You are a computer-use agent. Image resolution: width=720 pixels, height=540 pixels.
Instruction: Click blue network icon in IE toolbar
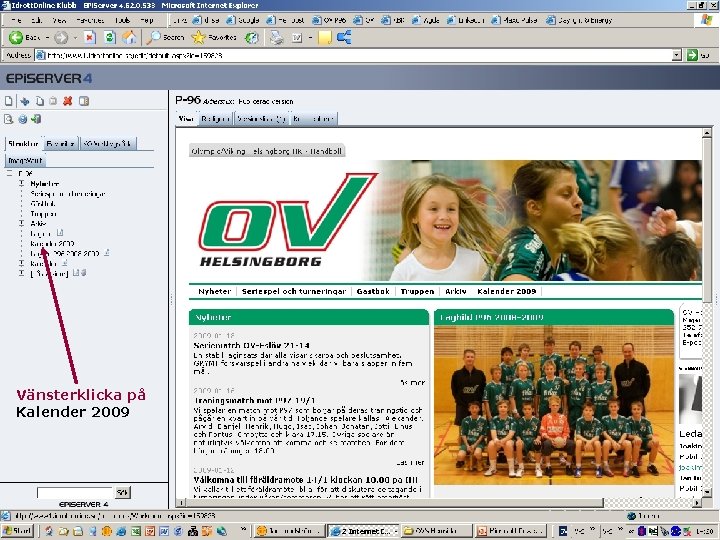coord(344,37)
